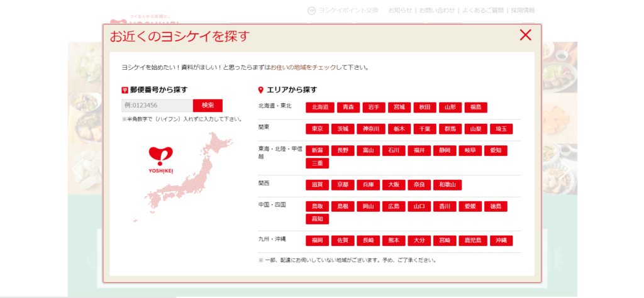
Task: Click the 富山 button
Action: 368,151
